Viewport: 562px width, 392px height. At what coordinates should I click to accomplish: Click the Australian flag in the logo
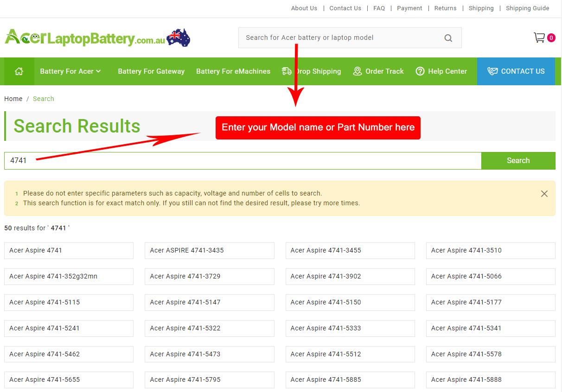pyautogui.click(x=178, y=37)
